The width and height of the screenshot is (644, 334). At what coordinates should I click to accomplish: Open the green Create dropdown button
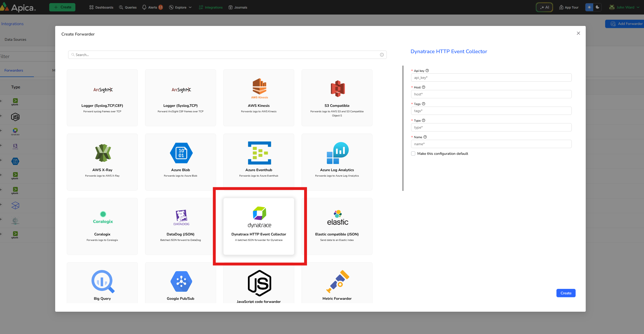click(x=62, y=7)
